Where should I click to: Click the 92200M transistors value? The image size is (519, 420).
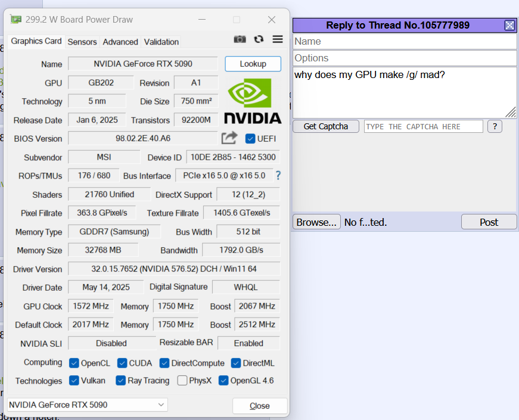pos(196,120)
